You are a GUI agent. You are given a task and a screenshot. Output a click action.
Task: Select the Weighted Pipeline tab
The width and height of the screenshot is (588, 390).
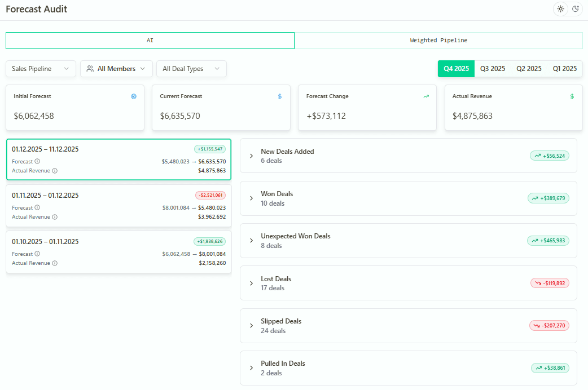[x=438, y=40]
